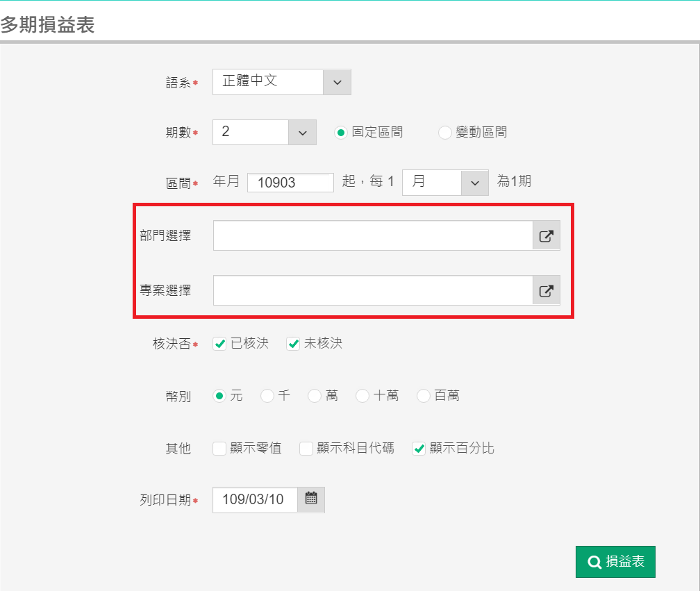Uncheck the 顯示百分比 checkbox
This screenshot has width=700, height=591.
pyautogui.click(x=419, y=449)
